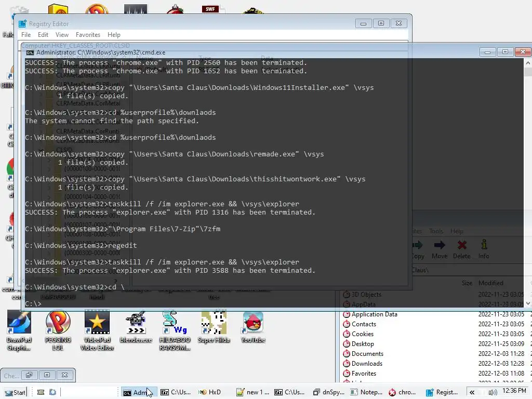Viewport: 532px width, 399px height.
Task: Open Edit menu in Registry Editor
Action: pos(43,35)
